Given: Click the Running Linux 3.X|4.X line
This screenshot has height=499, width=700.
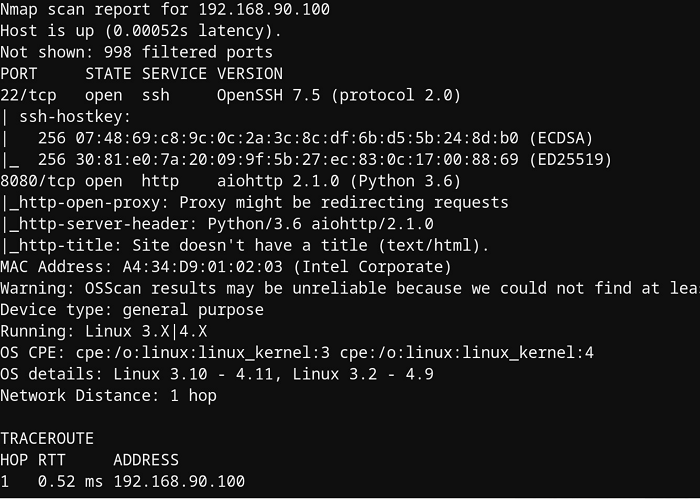Looking at the screenshot, I should [104, 331].
